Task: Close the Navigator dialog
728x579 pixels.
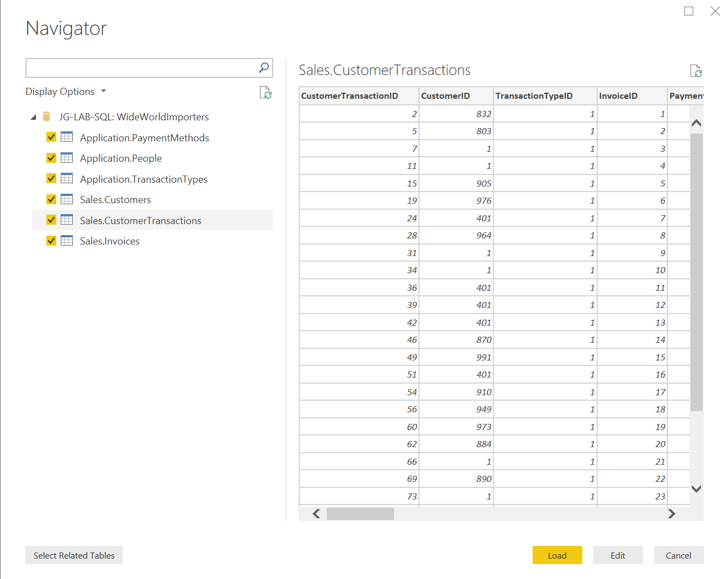Action: coord(715,11)
